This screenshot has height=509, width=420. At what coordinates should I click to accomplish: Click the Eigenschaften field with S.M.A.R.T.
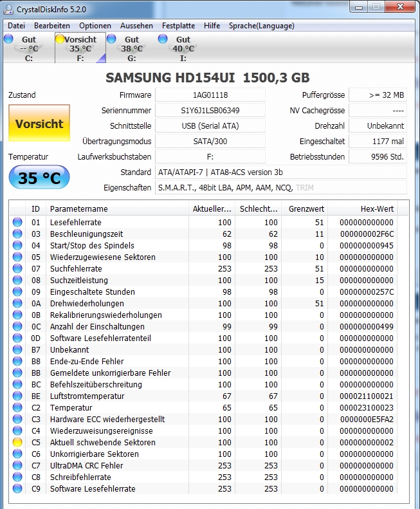click(281, 188)
